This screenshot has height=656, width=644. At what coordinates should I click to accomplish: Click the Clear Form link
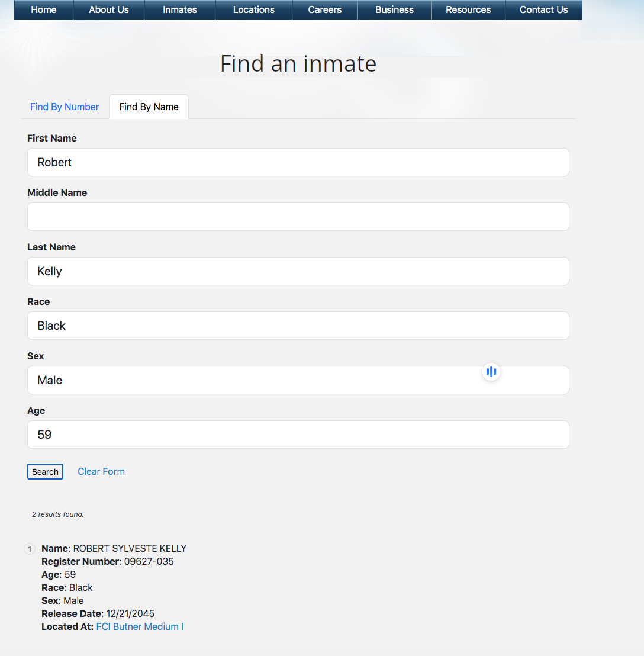101,471
